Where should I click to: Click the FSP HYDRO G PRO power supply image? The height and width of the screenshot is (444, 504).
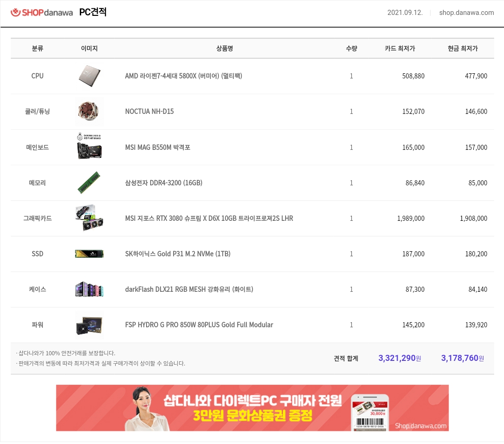pos(89,325)
